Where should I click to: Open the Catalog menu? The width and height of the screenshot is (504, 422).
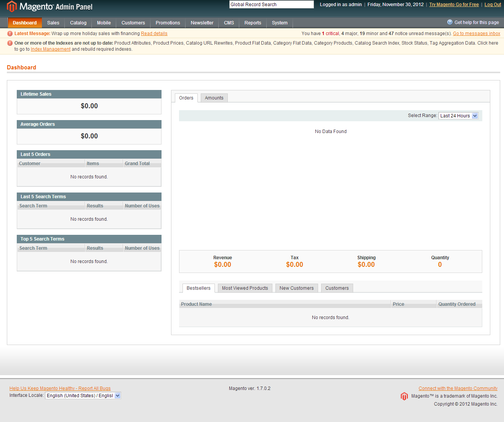78,23
